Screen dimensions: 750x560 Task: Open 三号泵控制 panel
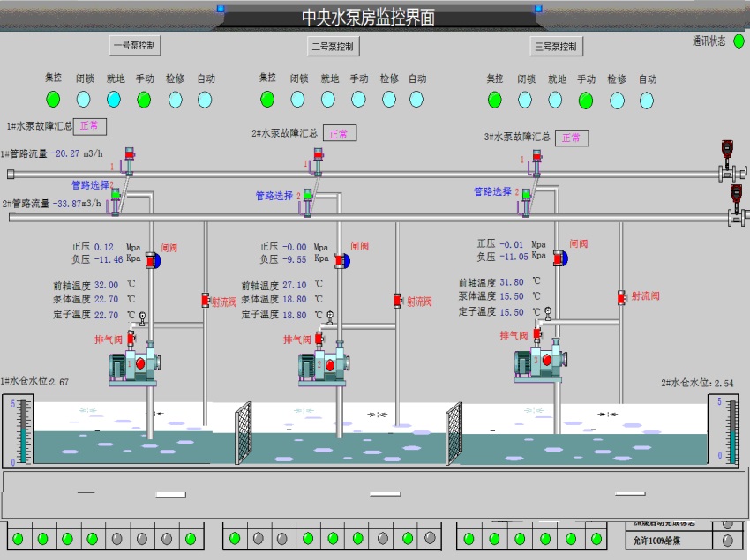point(557,47)
